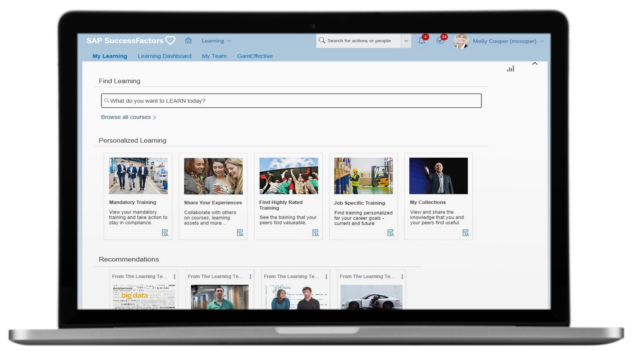Click the 'What do you want to LEARN' field

(x=291, y=101)
